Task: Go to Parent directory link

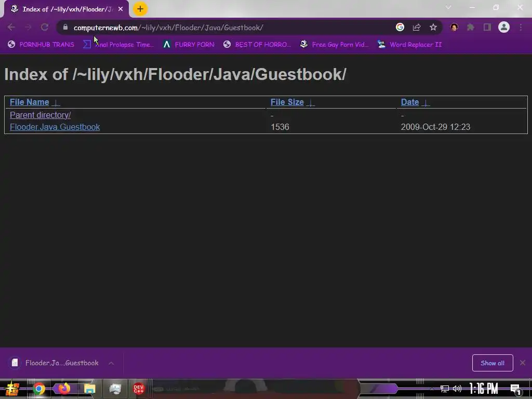Action: (41, 115)
